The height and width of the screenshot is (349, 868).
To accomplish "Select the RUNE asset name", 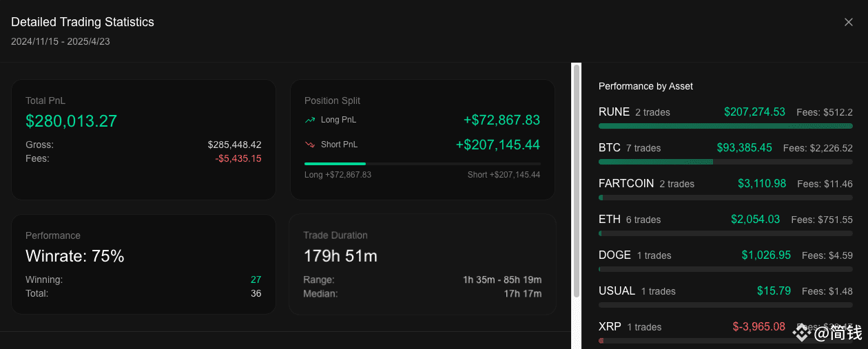I will click(614, 112).
